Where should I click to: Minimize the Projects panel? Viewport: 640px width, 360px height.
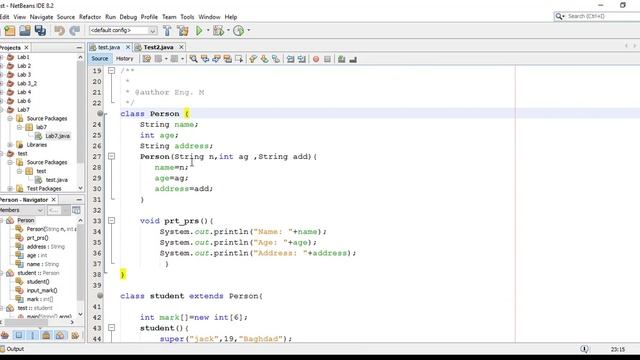(79, 48)
